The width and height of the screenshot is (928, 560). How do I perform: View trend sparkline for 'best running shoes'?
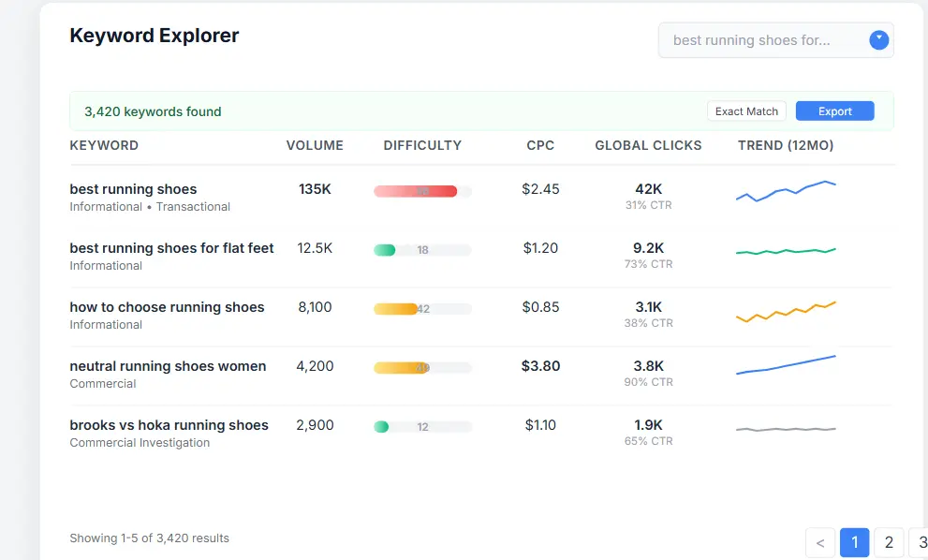click(786, 191)
